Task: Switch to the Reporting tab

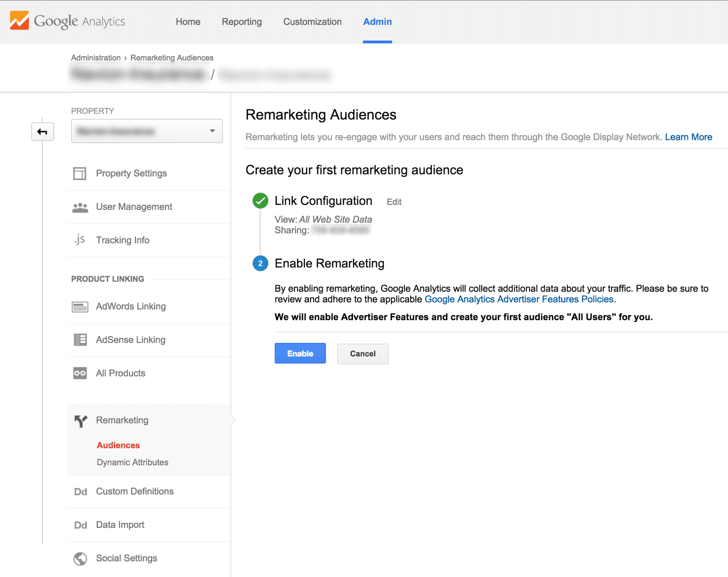Action: pyautogui.click(x=242, y=22)
